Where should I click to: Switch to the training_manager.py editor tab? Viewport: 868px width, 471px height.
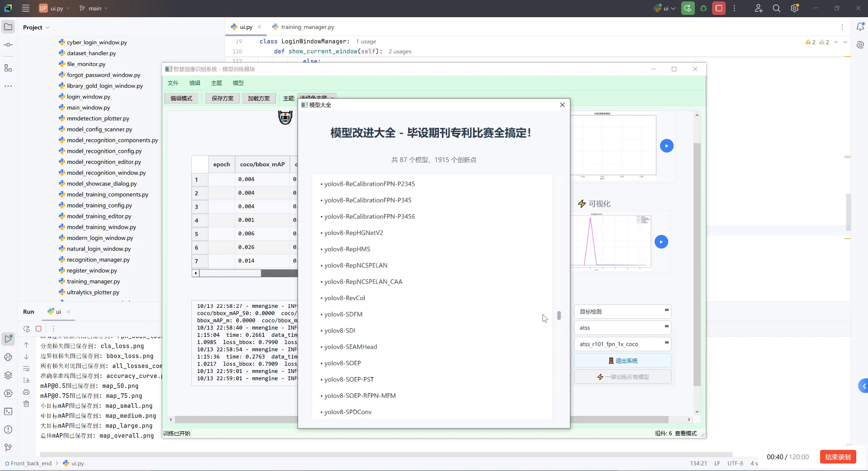[x=303, y=27]
